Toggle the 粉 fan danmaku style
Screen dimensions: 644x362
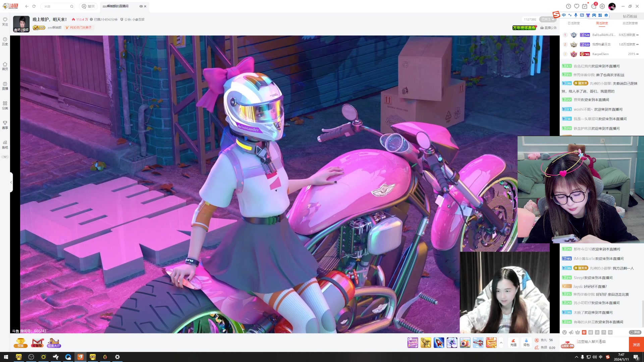click(584, 332)
